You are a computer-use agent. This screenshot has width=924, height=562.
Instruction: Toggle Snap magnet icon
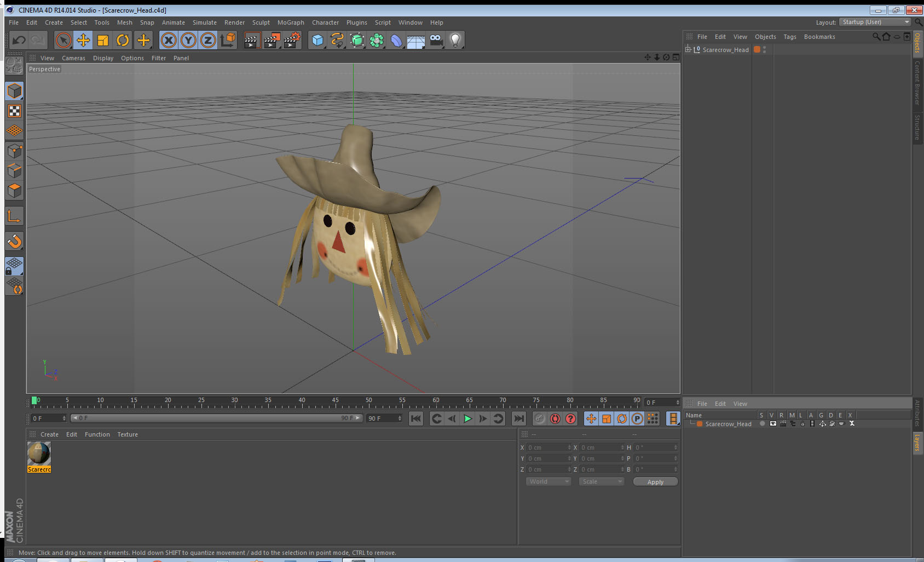click(x=14, y=241)
